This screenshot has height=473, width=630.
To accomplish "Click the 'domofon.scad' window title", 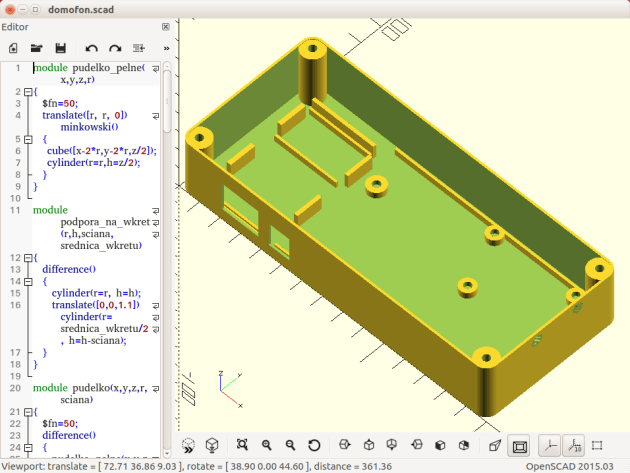I will [81, 10].
